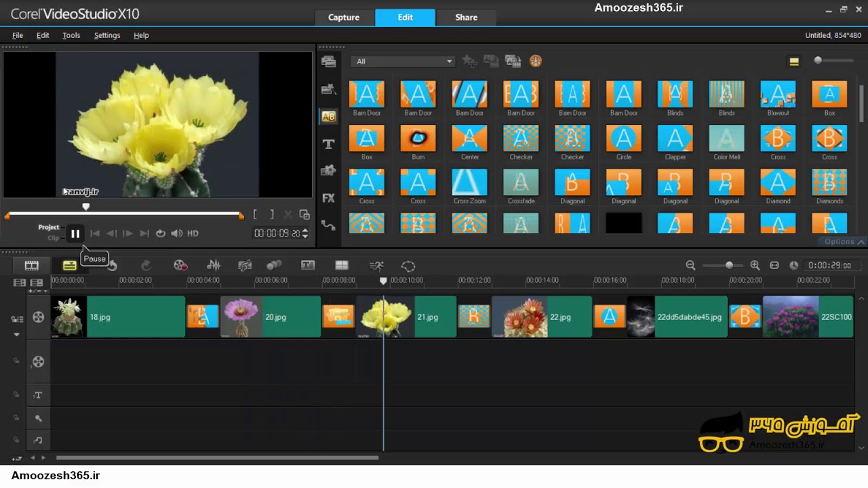
Task: Open the Graphic library panel
Action: pos(329,170)
